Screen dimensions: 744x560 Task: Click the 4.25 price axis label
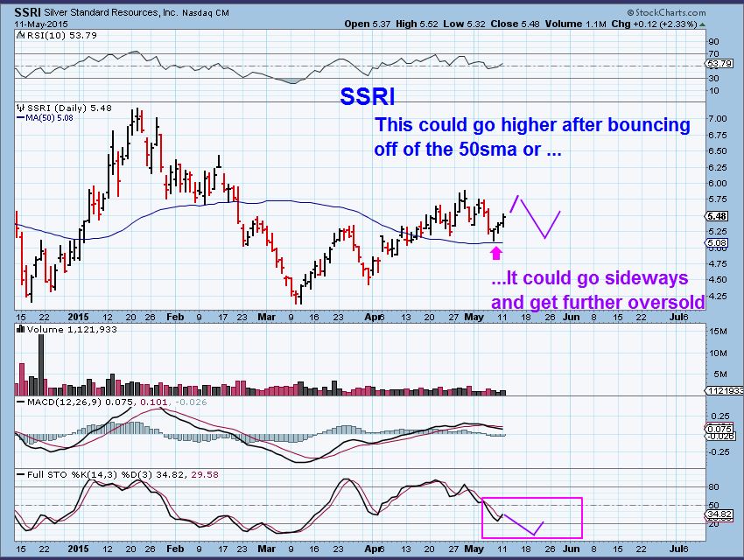pyautogui.click(x=718, y=296)
